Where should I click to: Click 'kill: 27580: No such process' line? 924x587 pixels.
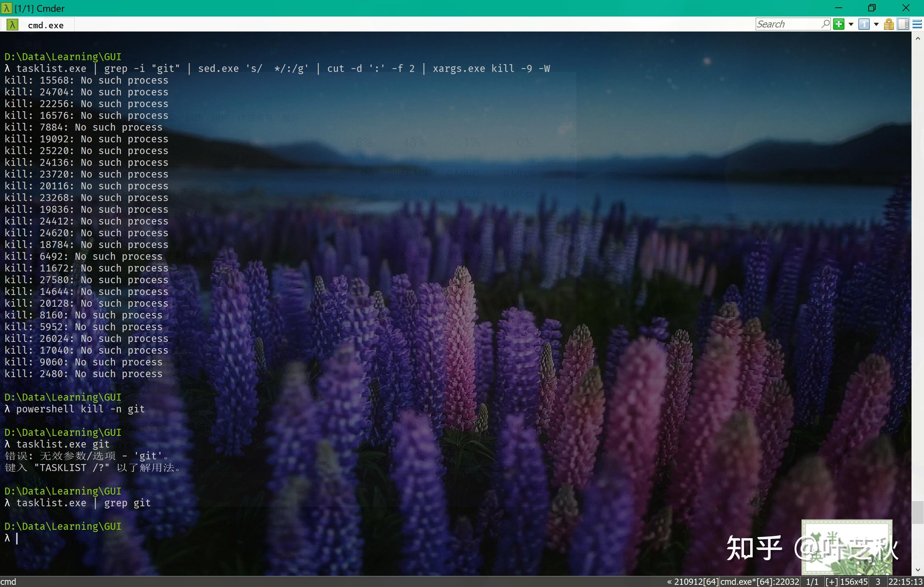(86, 280)
